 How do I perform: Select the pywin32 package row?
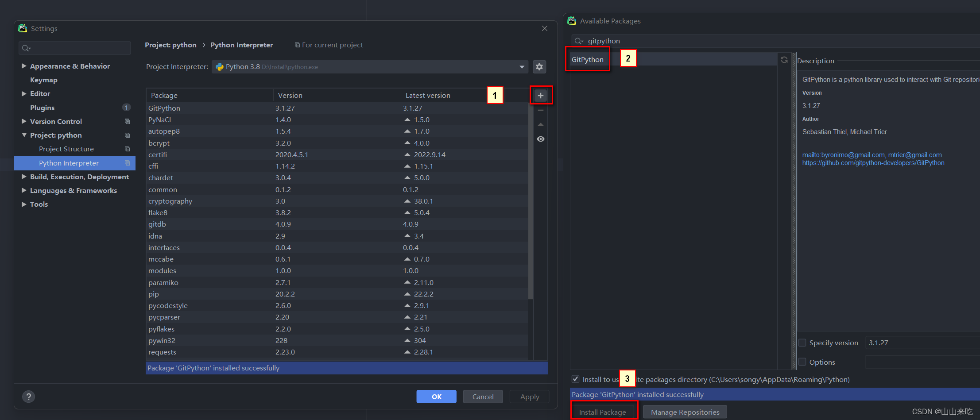[337, 340]
